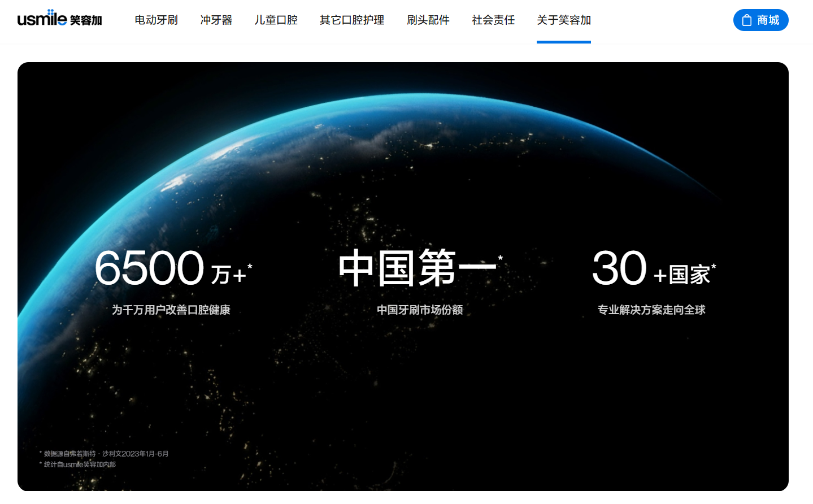The image size is (813, 504).
Task: Open 其它口腔护理 navigation item
Action: pyautogui.click(x=352, y=20)
